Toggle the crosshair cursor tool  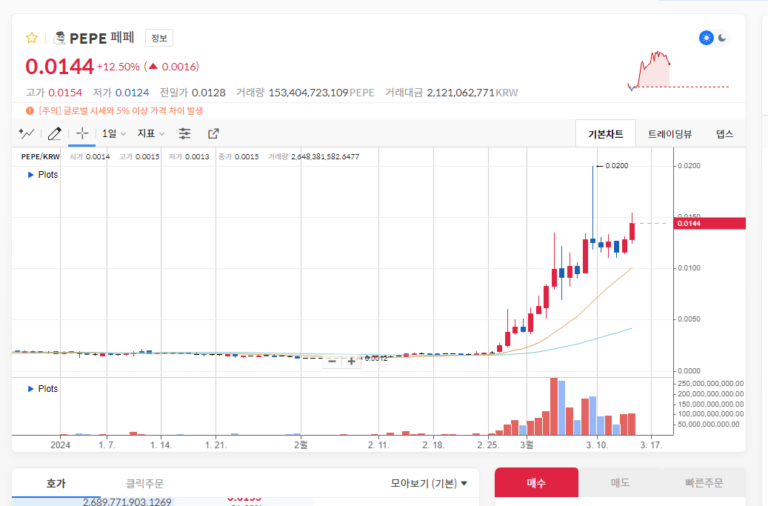click(x=82, y=133)
